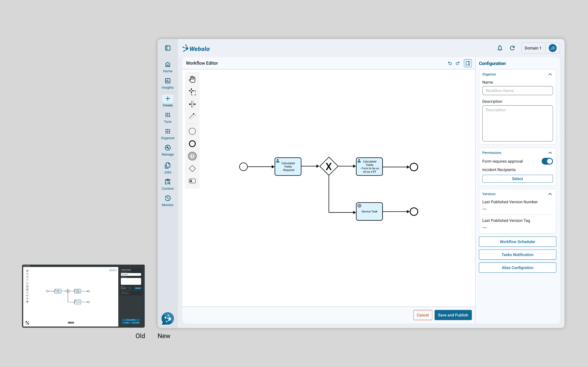Add a gateway diamond shape
588x367 pixels.
[x=192, y=168]
